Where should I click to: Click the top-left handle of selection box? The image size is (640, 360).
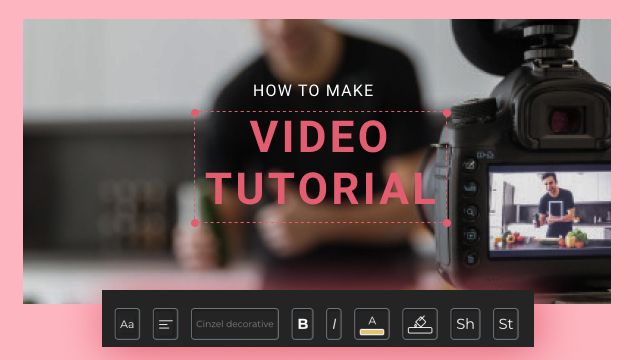[195, 113]
